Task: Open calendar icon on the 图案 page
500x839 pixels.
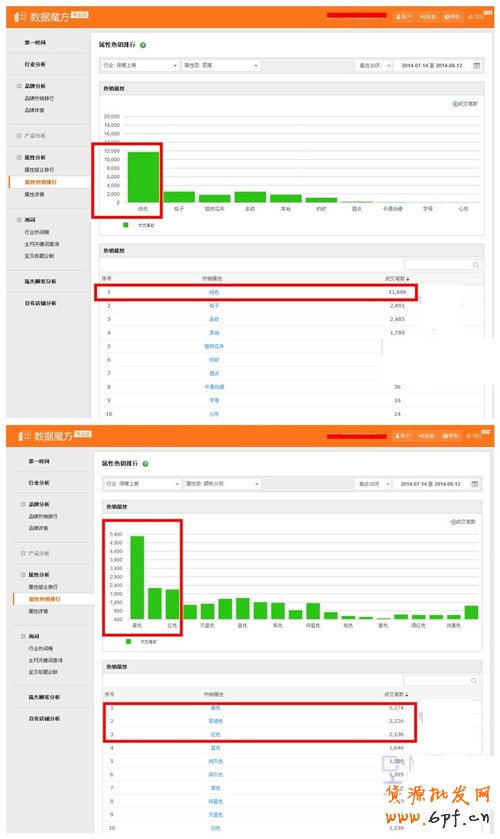Action: (x=476, y=65)
